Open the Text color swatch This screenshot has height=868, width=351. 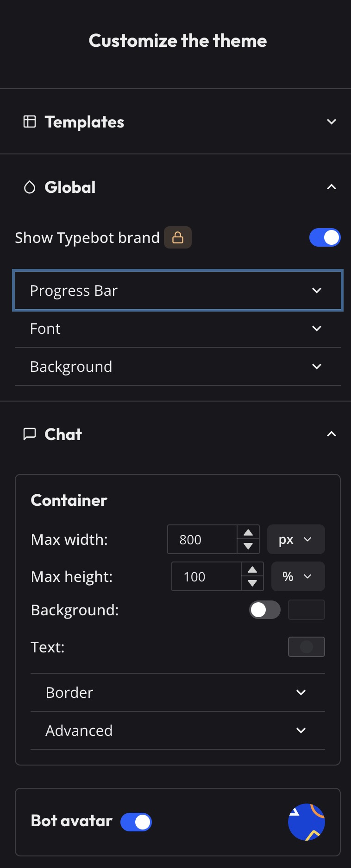[x=306, y=647]
